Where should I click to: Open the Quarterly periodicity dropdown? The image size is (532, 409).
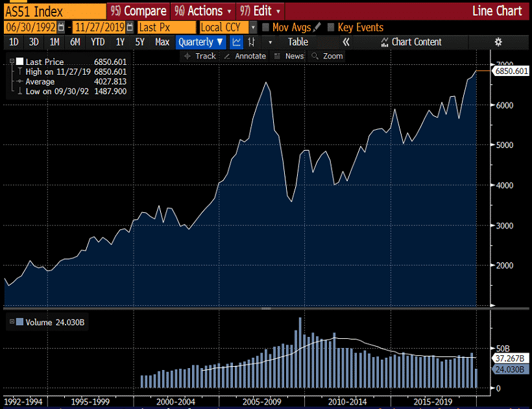click(x=200, y=42)
